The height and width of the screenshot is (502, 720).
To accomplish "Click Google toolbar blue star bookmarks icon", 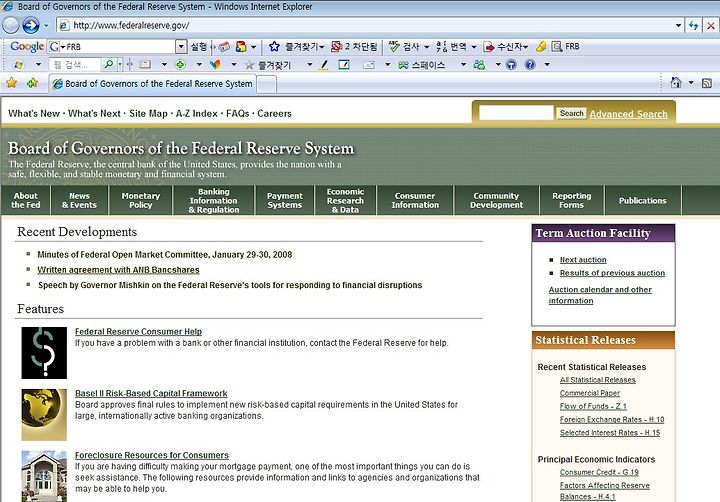I will [274, 46].
